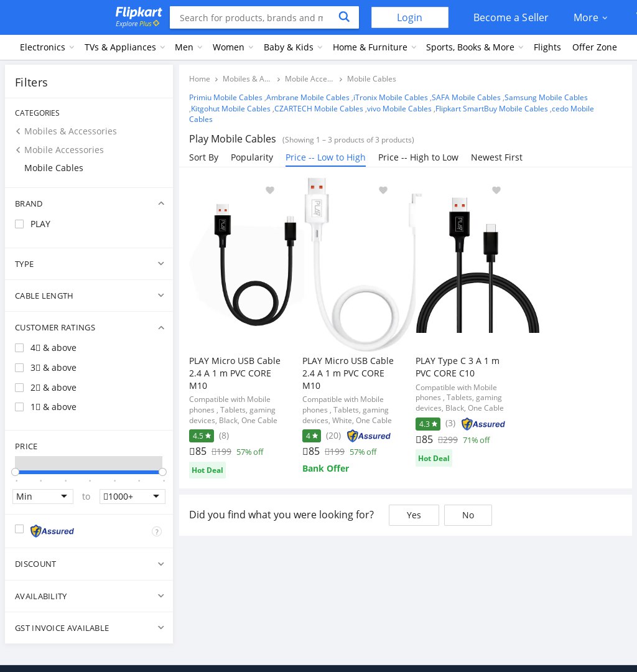Click Assured badge on white Micro USB cable
The width and height of the screenshot is (637, 672).
369,436
